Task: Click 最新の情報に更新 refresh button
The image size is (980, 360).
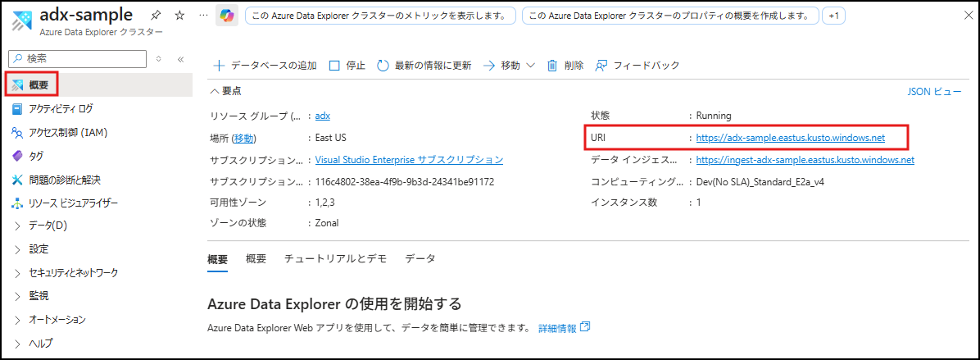Action: [x=424, y=66]
